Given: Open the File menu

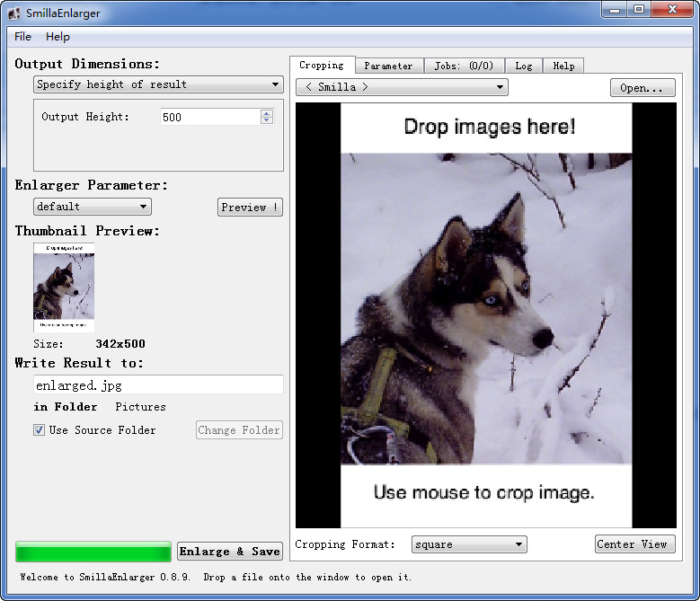Looking at the screenshot, I should point(22,37).
